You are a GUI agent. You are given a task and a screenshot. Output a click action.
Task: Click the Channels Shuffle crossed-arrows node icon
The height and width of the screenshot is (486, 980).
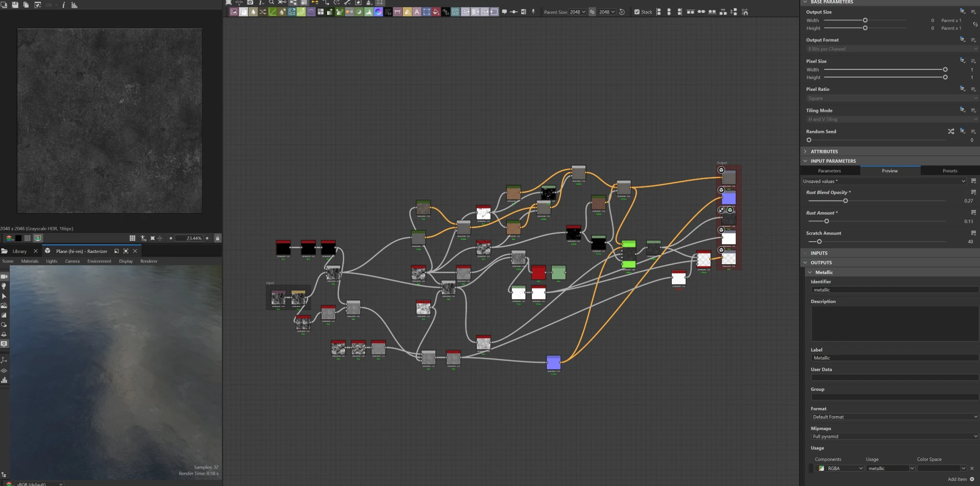(x=263, y=12)
